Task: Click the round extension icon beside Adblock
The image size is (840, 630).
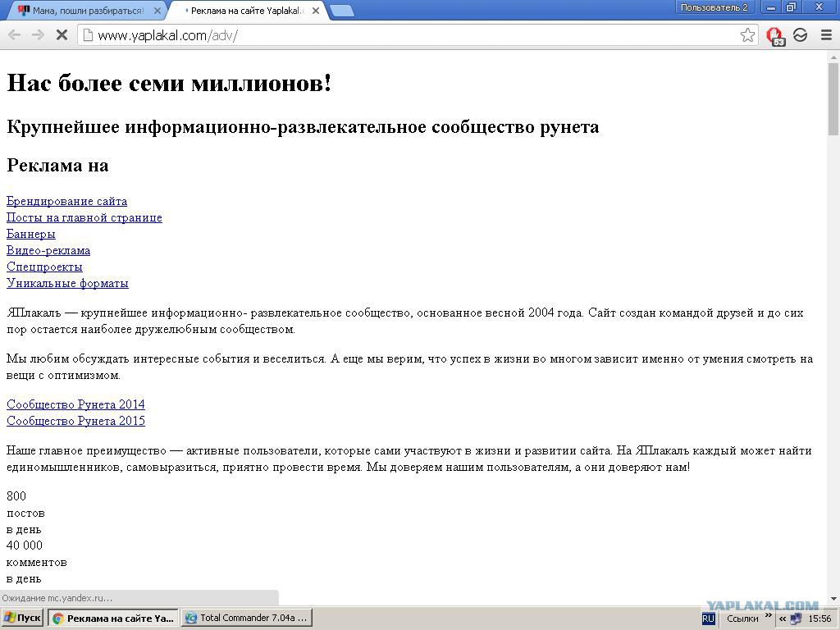Action: click(800, 35)
